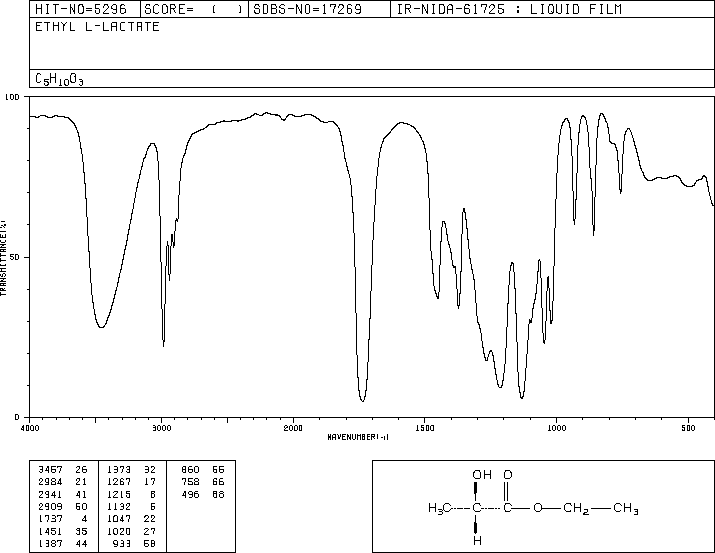Click the 4000 wavenumber axis label

click(x=30, y=428)
